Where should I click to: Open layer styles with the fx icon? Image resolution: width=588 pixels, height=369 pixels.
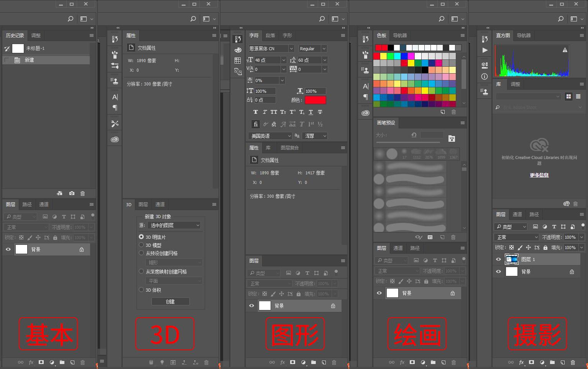(283, 362)
